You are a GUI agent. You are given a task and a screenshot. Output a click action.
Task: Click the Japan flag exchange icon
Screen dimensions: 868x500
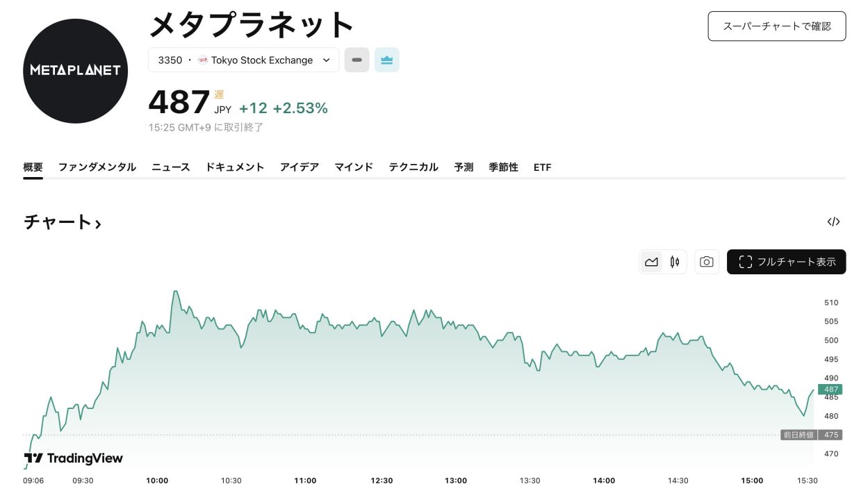(203, 60)
